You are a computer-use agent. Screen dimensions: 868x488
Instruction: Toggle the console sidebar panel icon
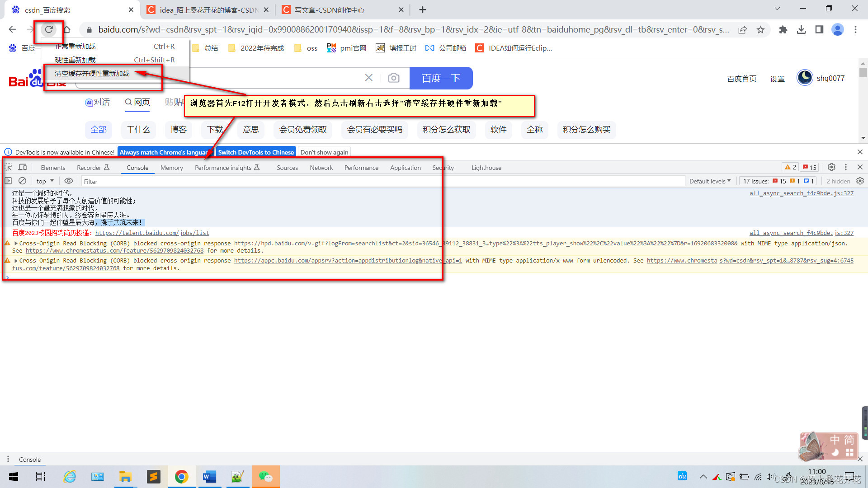8,181
